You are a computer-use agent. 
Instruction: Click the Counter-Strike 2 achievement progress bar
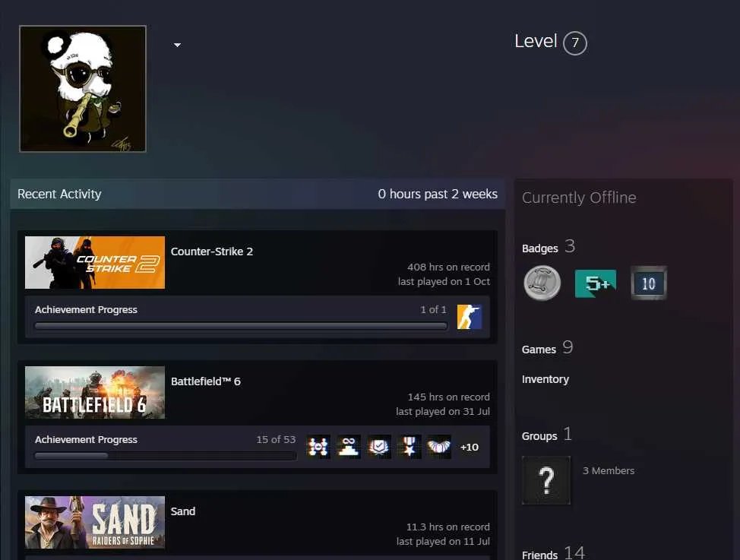(x=241, y=326)
